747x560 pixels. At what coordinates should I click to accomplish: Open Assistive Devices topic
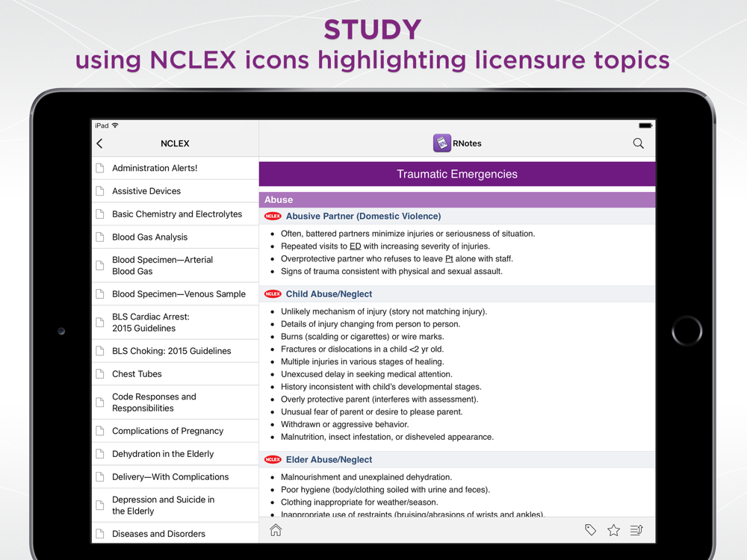[176, 191]
